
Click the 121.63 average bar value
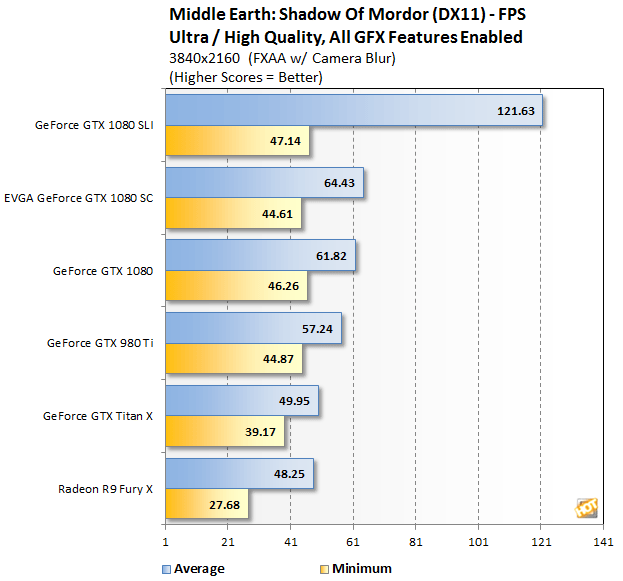coord(516,111)
